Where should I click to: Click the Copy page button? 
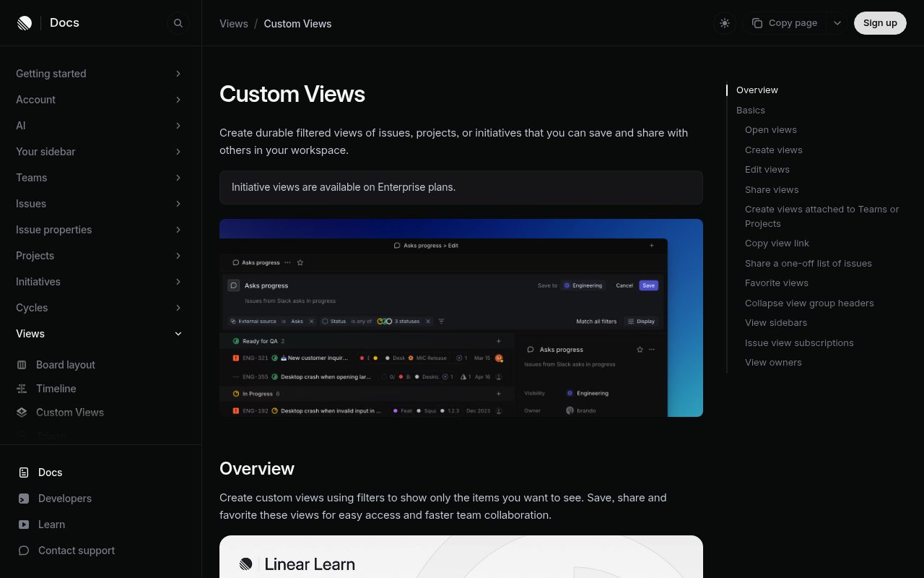point(785,23)
